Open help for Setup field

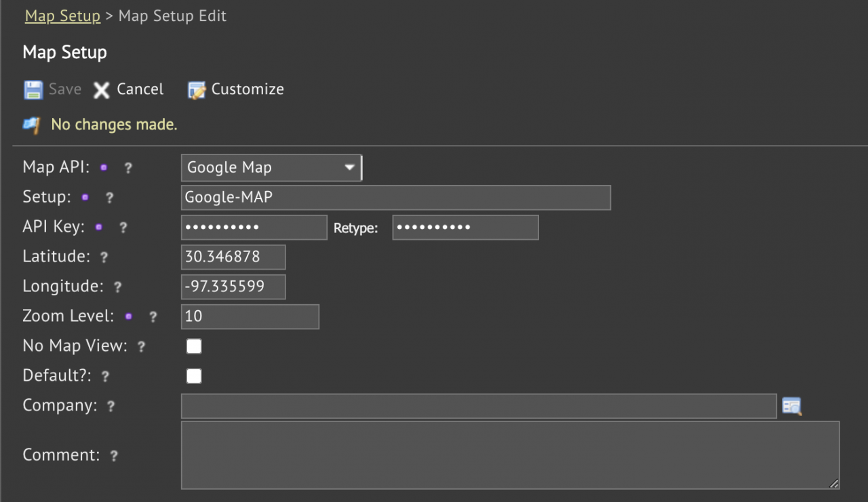coord(109,198)
